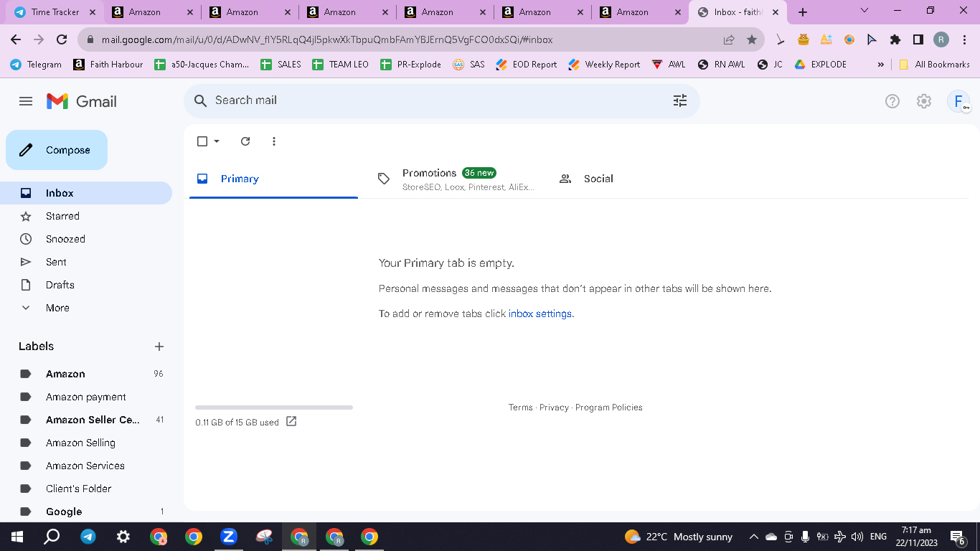The height and width of the screenshot is (551, 980).
Task: Open Chrome profile R avatar
Action: (x=941, y=39)
